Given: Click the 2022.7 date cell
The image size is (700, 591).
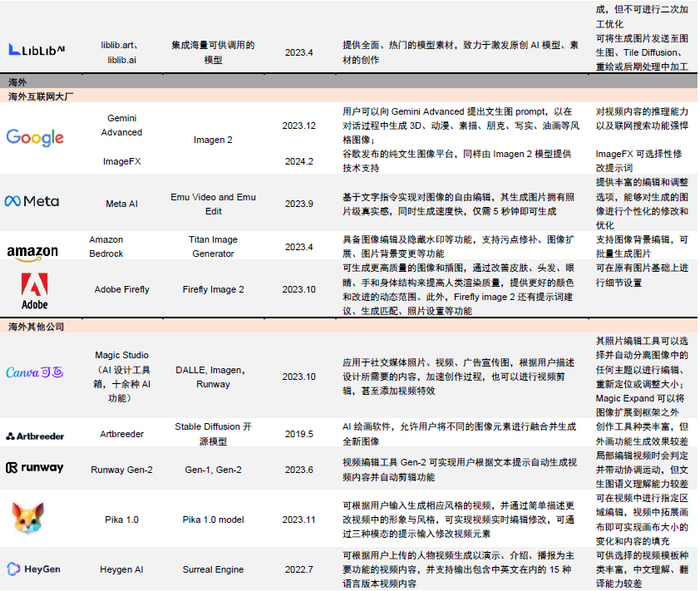Looking at the screenshot, I should (x=299, y=570).
